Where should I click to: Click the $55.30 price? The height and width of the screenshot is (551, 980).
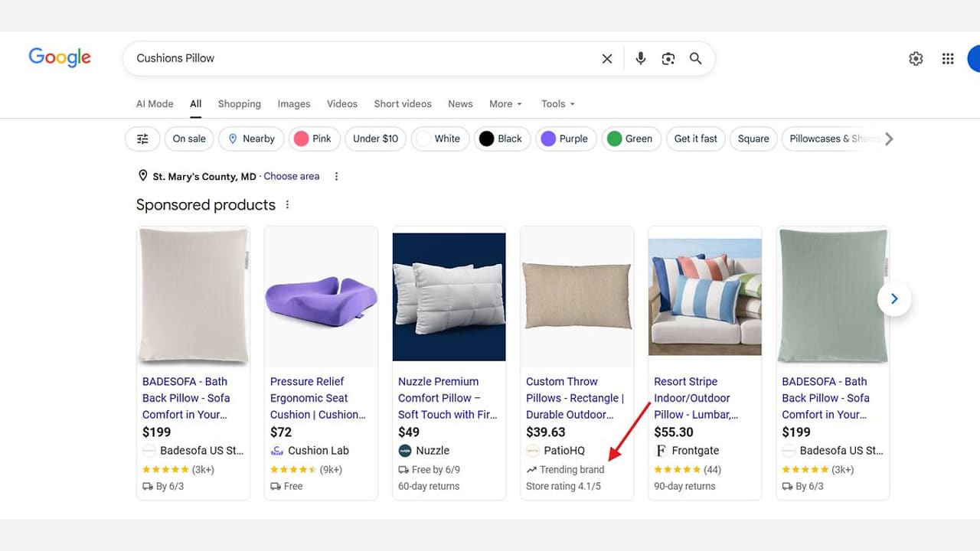pos(674,432)
